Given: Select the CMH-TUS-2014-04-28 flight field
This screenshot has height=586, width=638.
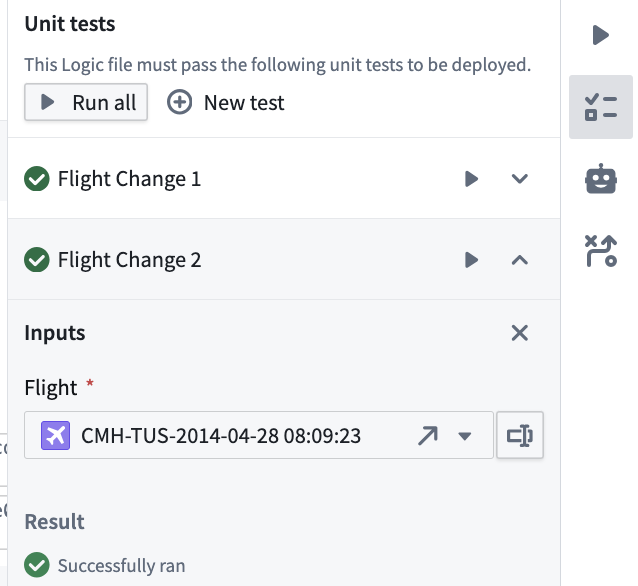Looking at the screenshot, I should pos(259,435).
